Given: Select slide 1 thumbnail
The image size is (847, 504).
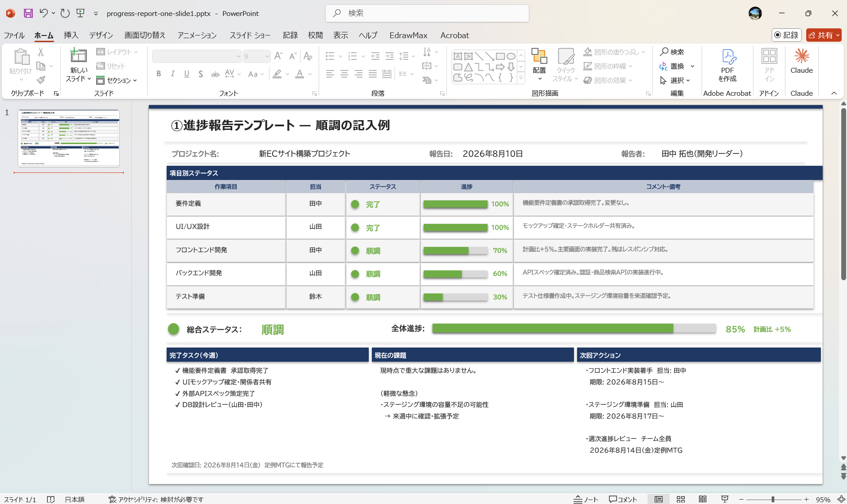Looking at the screenshot, I should coord(69,138).
